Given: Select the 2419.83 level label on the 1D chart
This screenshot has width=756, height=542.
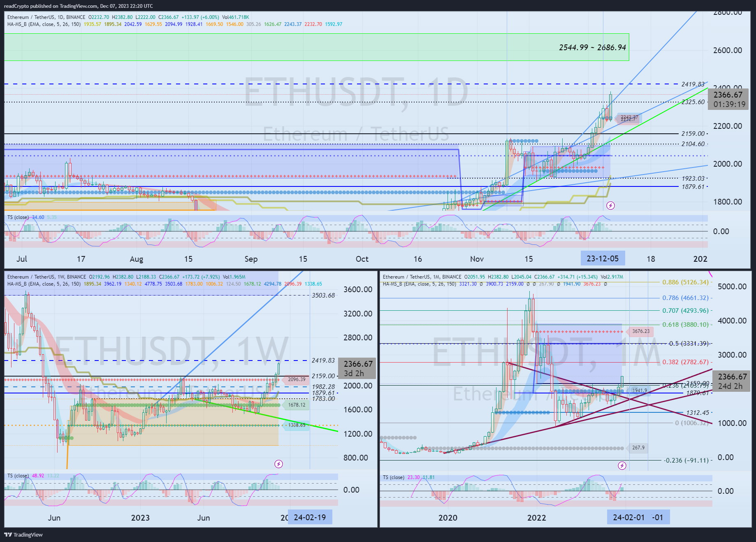Looking at the screenshot, I should (693, 84).
